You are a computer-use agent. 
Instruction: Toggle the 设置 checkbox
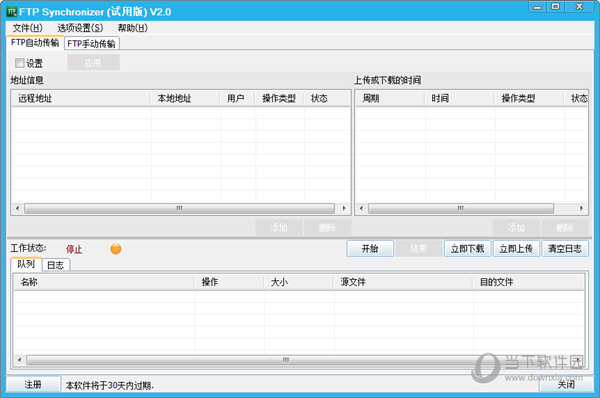point(20,63)
